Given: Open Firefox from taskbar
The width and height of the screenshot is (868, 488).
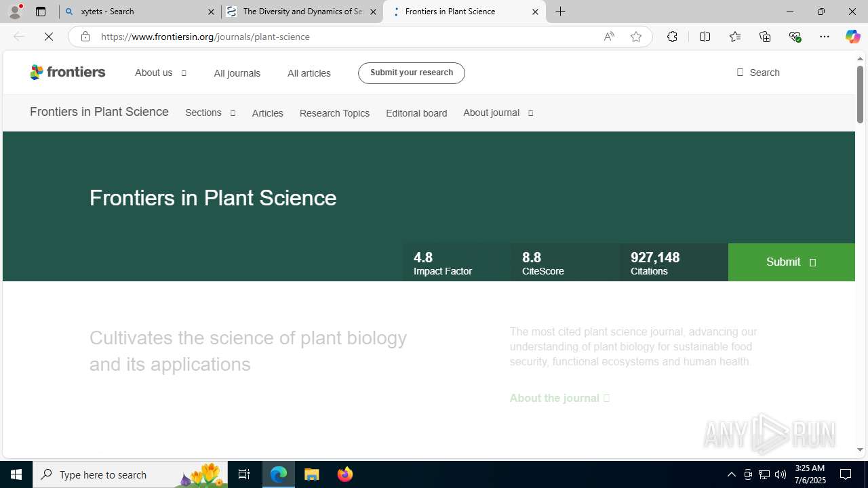Looking at the screenshot, I should (345, 474).
